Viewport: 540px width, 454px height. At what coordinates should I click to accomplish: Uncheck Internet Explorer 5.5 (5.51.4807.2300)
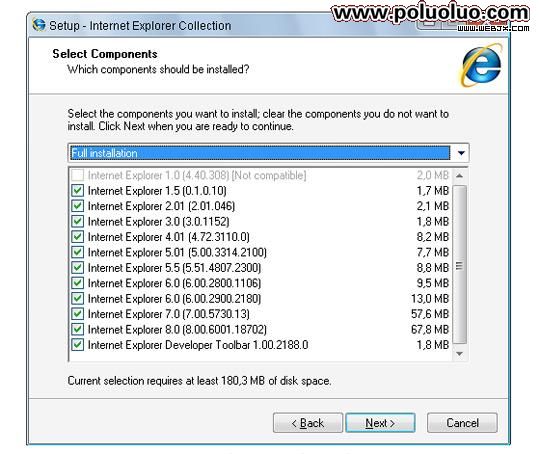click(77, 268)
